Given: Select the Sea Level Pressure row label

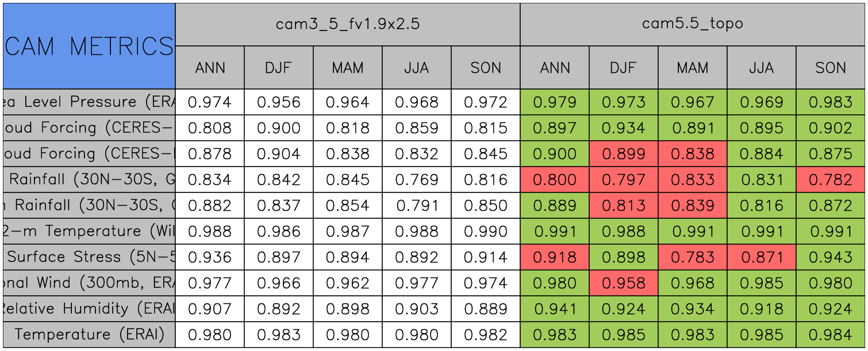Looking at the screenshot, I should click(x=89, y=102).
